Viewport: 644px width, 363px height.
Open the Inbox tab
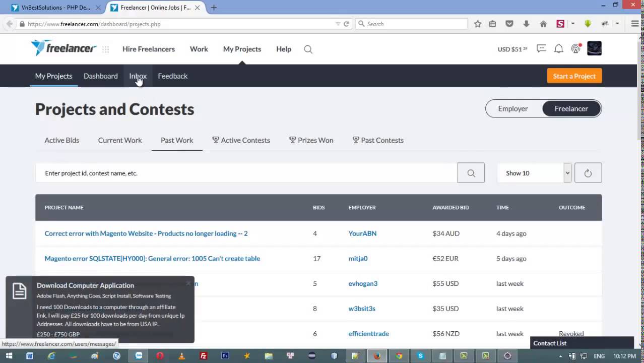point(138,76)
